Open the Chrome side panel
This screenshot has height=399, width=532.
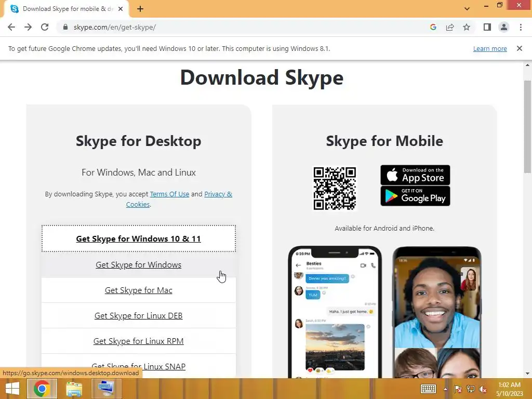tap(487, 27)
